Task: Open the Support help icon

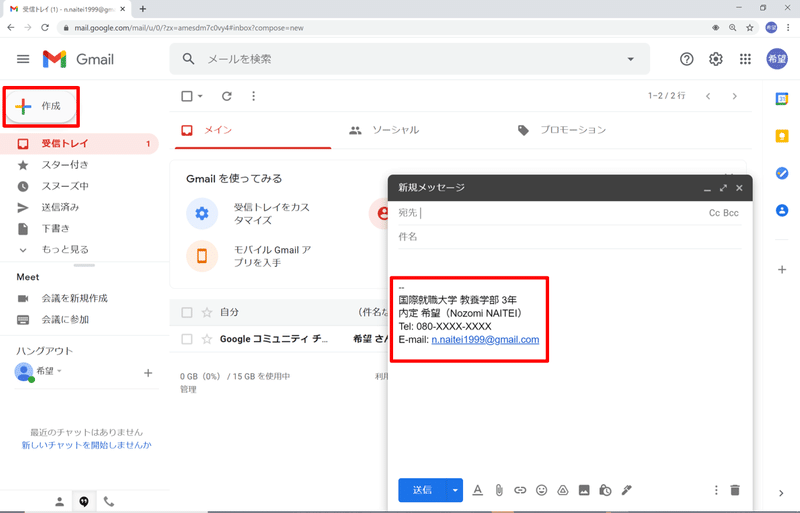Action: 686,59
